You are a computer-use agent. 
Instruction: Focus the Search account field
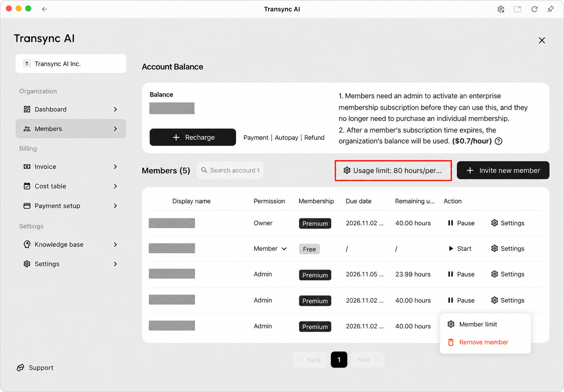230,170
